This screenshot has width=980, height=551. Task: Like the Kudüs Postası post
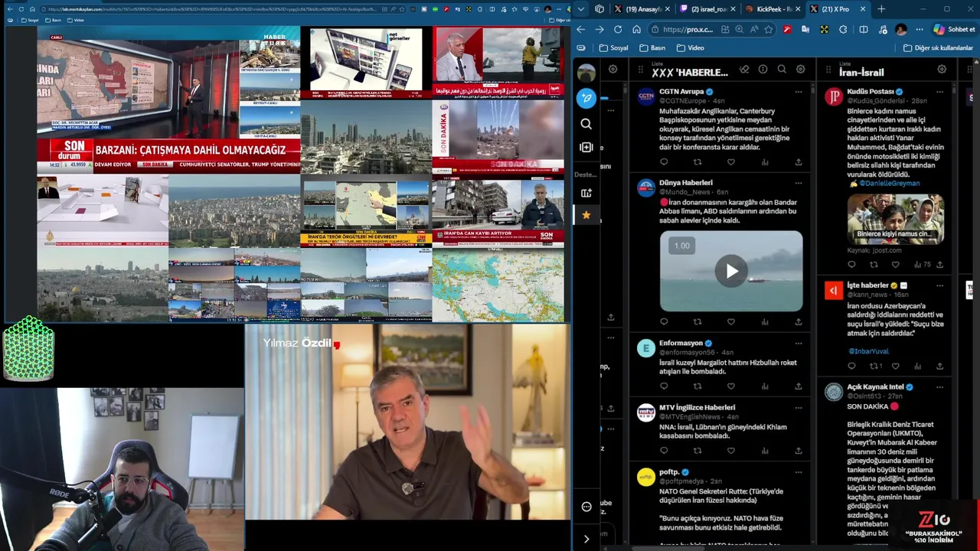click(895, 265)
